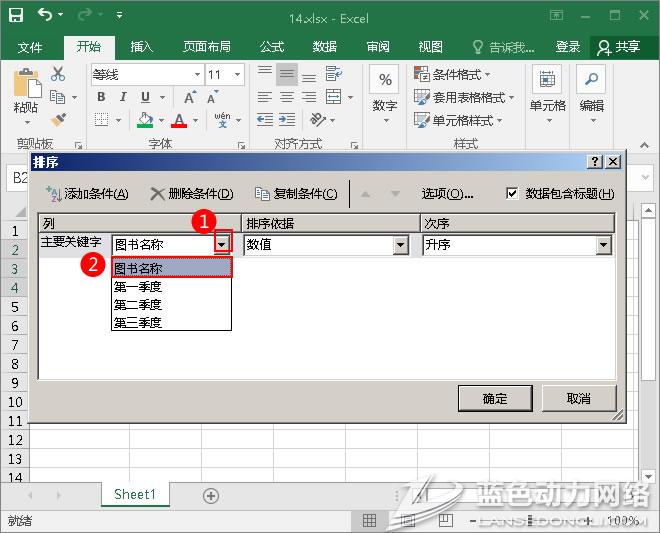
Task: Select 第三季度 in the dropdown list
Action: pos(172,322)
